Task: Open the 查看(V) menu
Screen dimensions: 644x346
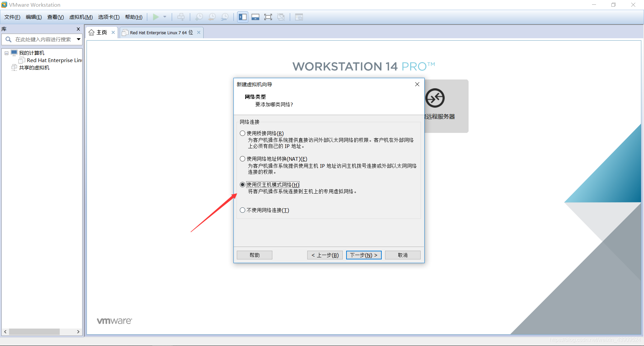Action: pyautogui.click(x=55, y=17)
